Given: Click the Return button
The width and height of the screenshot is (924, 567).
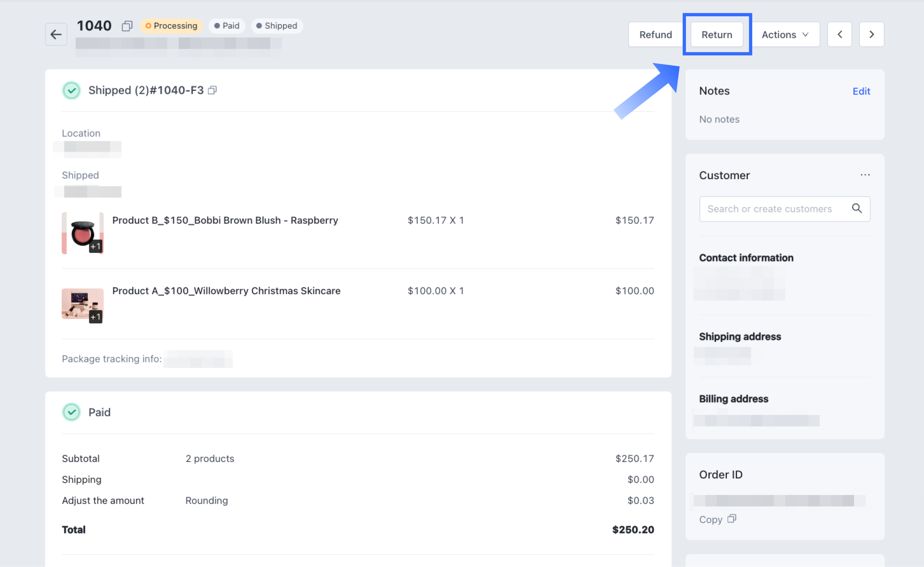Looking at the screenshot, I should click(x=716, y=34).
